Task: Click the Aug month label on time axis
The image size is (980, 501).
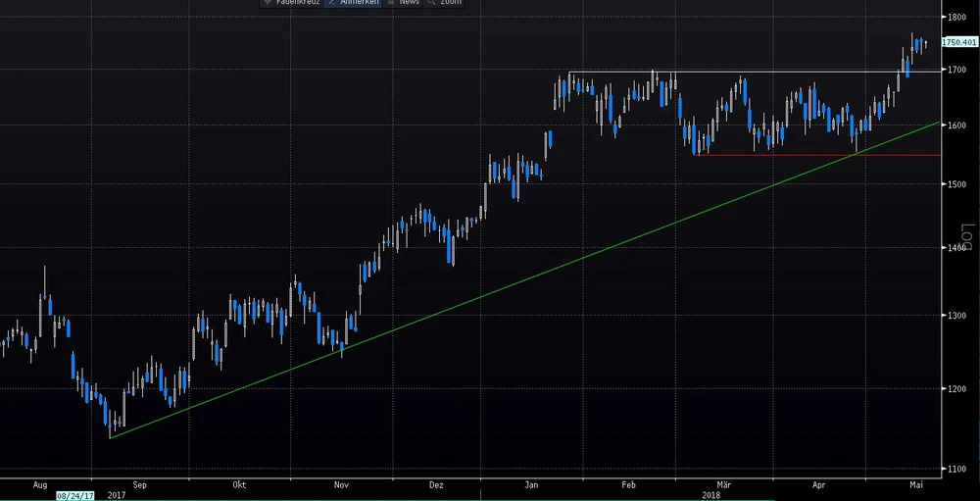Action: (40, 484)
